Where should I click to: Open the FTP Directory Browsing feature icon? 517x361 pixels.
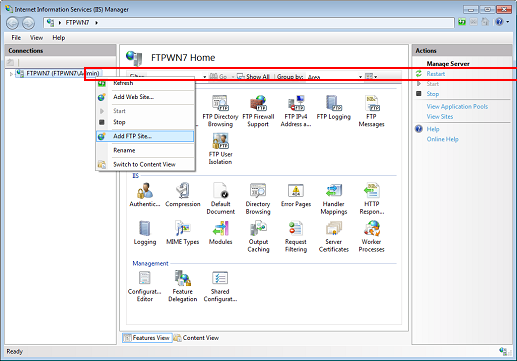(x=220, y=111)
